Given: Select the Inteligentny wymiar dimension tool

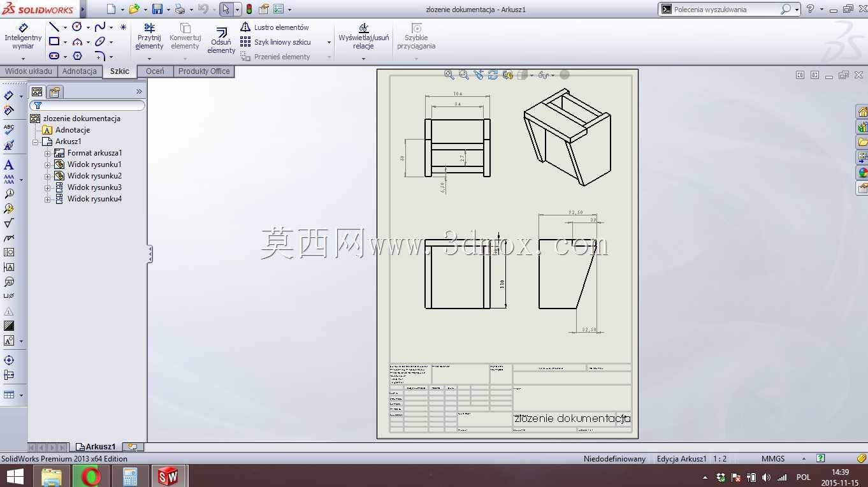Looking at the screenshot, I should pos(23,36).
